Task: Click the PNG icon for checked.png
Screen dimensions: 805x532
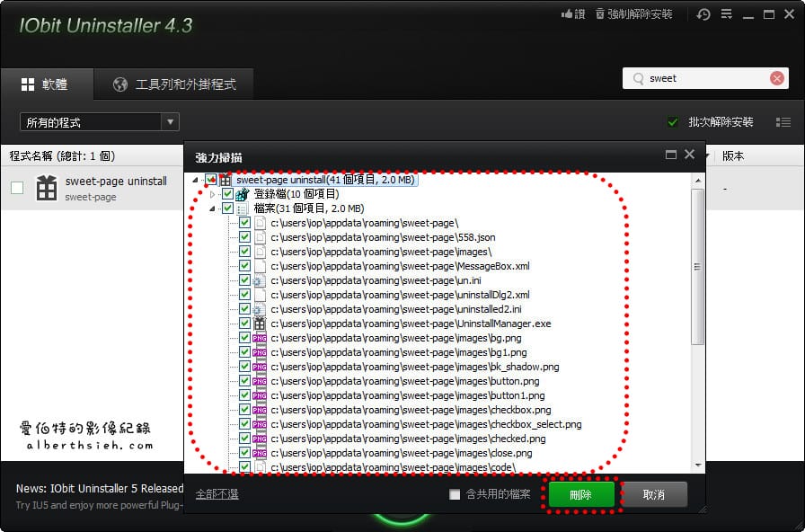Action: (260, 439)
